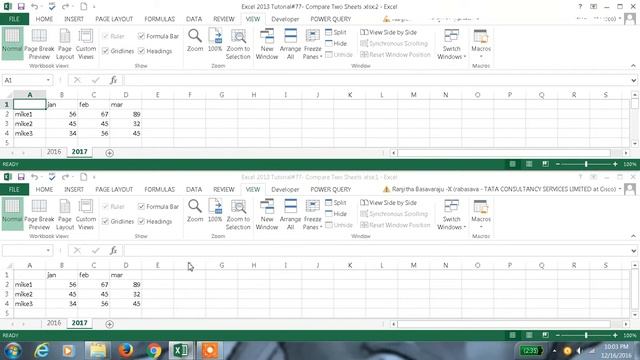
Task: Open Page Break Preview in top window
Action: (39, 44)
